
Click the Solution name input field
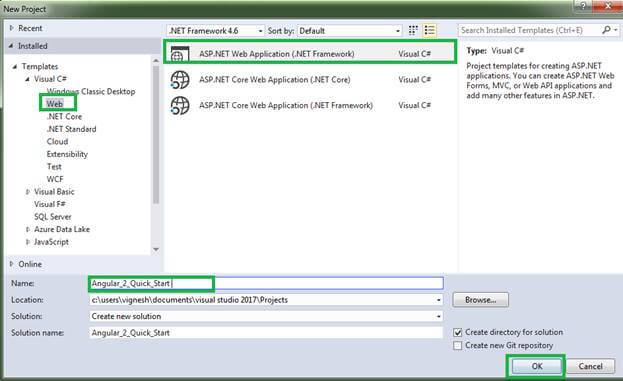click(266, 333)
